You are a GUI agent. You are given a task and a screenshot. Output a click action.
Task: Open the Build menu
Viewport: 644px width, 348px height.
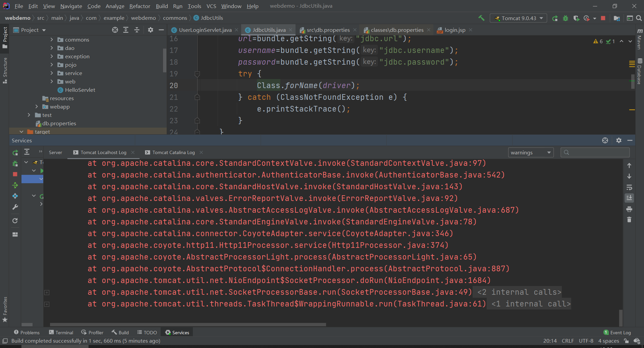click(162, 6)
